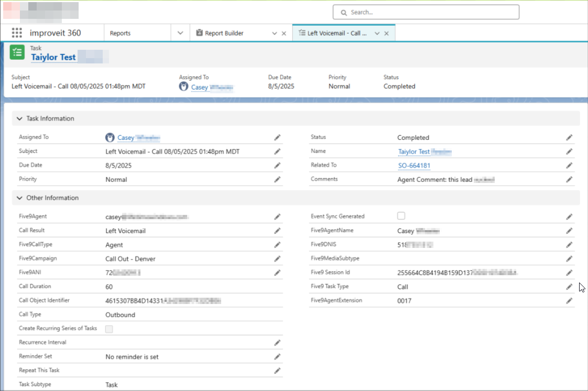Screen dimensions: 588x391
Task: Click the Five9 Task Type value Call
Action: point(403,287)
